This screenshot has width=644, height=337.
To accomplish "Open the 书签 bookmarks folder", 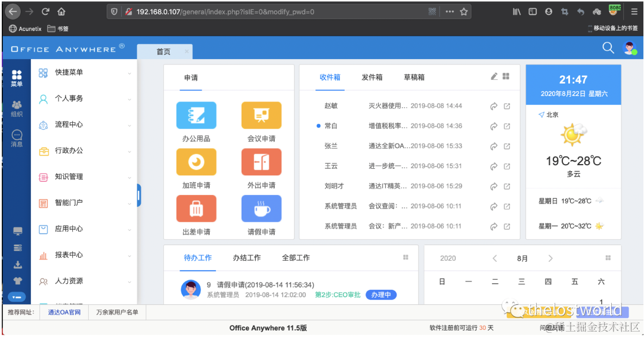I will [x=58, y=29].
